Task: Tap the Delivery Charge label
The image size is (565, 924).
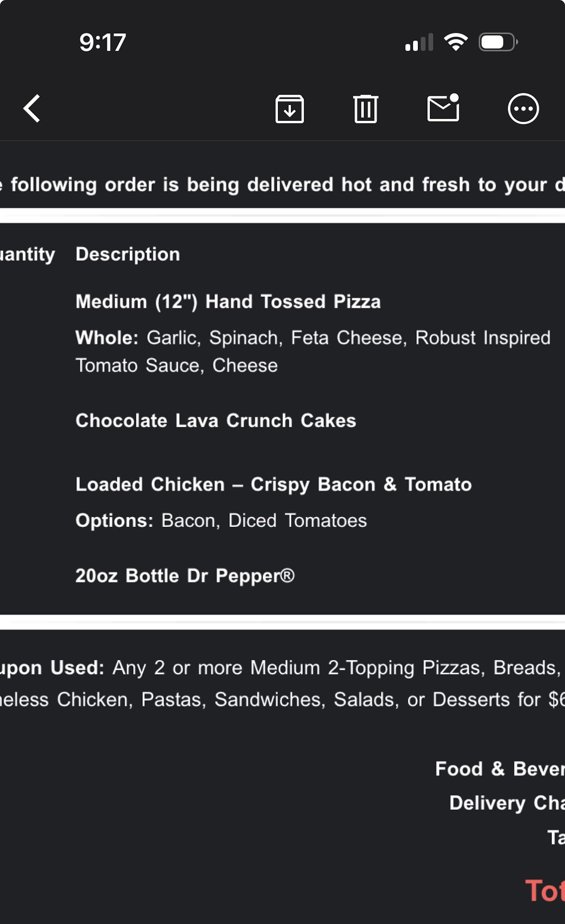Action: (507, 803)
